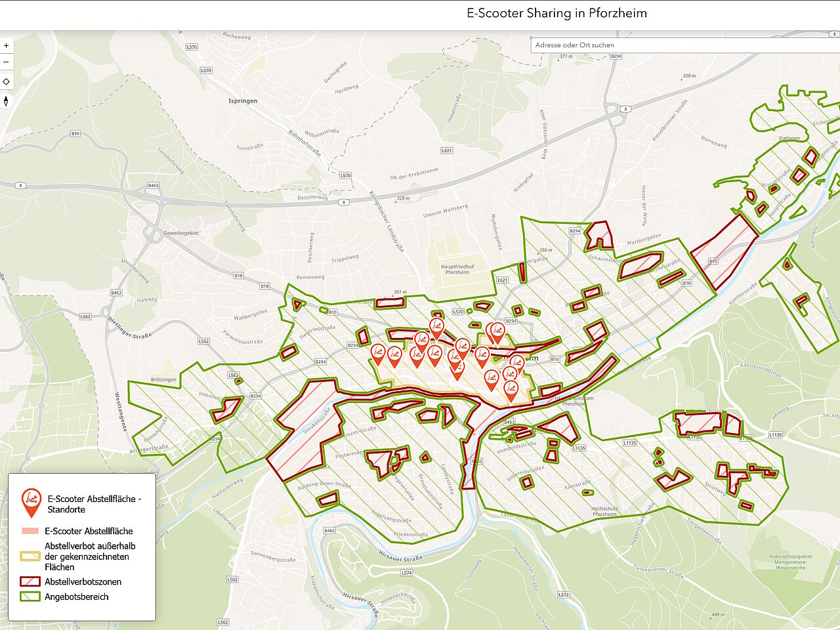Find my location with the crosshair icon

pos(7,82)
